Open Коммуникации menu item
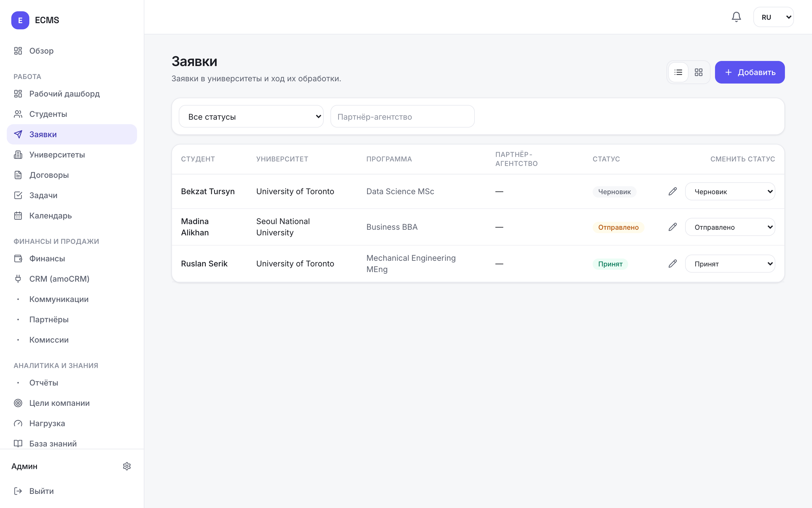Viewport: 812px width, 508px height. coord(72,299)
